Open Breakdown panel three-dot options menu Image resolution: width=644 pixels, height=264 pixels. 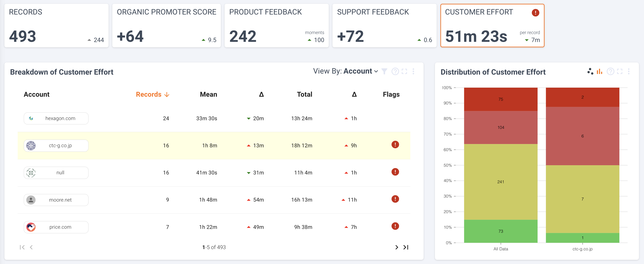(x=413, y=72)
